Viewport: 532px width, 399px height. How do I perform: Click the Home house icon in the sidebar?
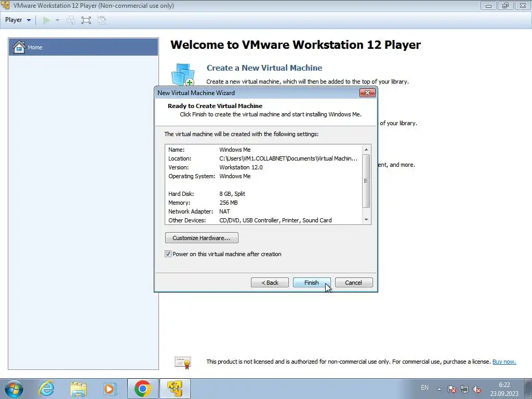[19, 47]
